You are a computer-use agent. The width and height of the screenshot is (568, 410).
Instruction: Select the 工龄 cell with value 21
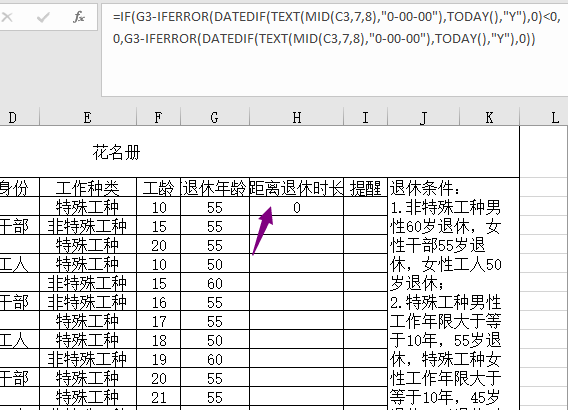click(158, 397)
